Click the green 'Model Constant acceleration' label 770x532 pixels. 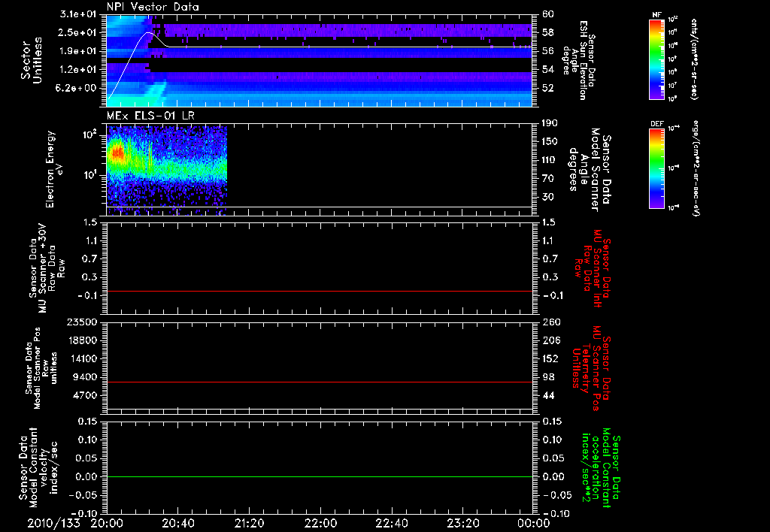pyautogui.click(x=600, y=467)
